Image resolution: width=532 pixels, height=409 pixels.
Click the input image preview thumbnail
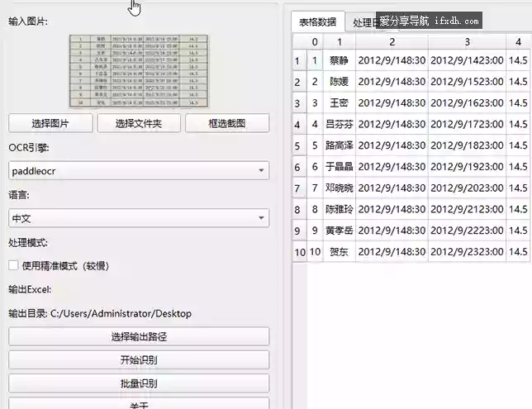click(x=139, y=71)
